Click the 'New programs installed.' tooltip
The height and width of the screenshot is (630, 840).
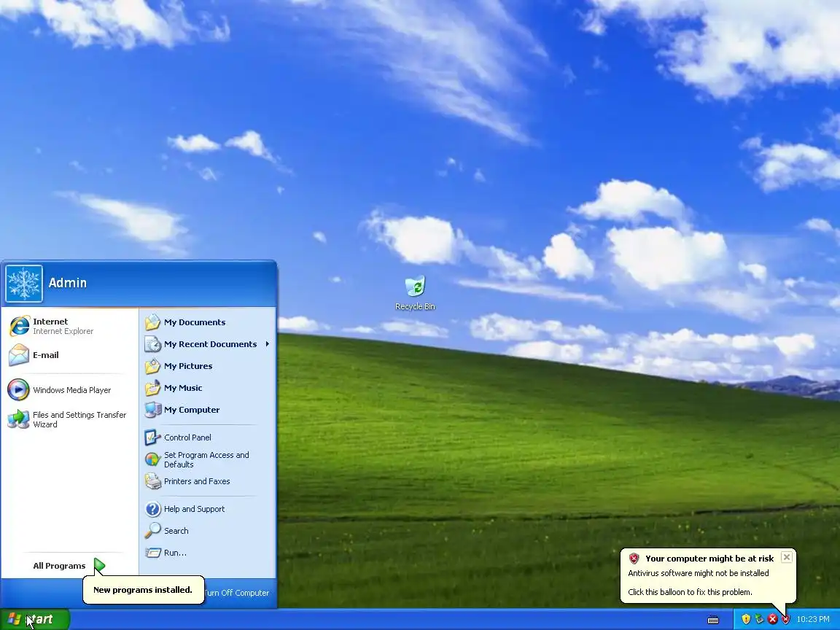pyautogui.click(x=143, y=590)
